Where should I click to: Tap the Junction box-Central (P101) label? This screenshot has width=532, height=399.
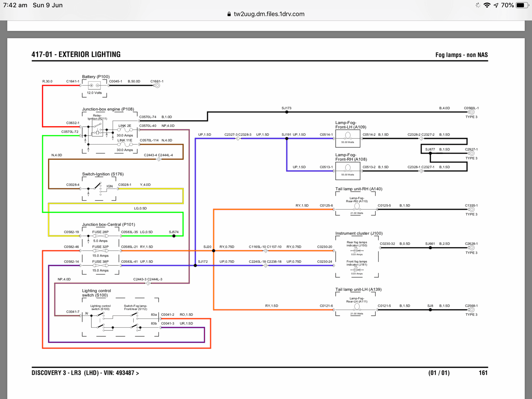pyautogui.click(x=109, y=224)
